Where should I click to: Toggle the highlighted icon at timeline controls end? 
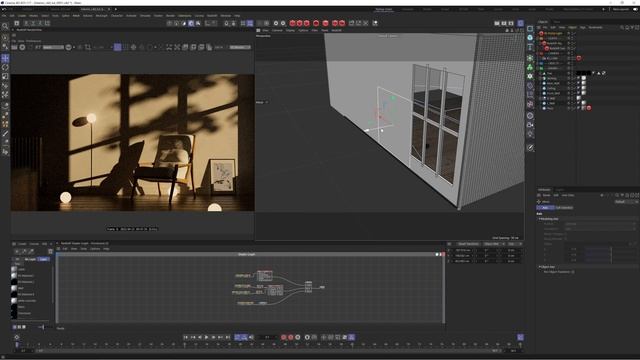pyautogui.click(x=351, y=337)
